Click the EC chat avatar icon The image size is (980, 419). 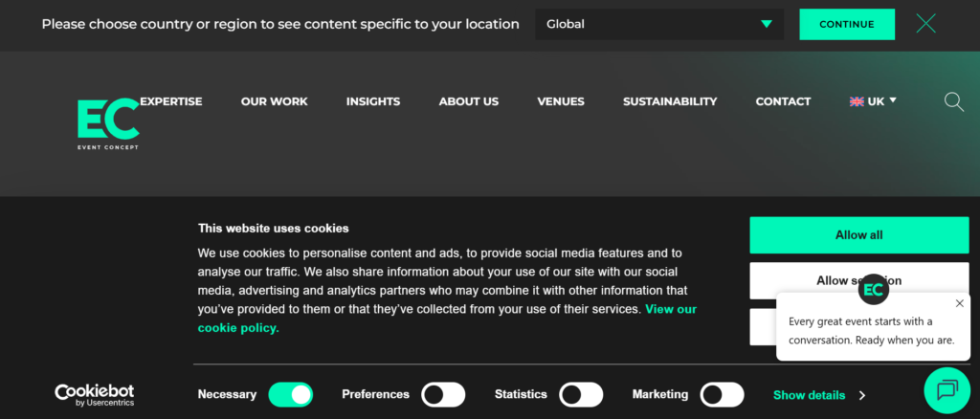tap(873, 289)
